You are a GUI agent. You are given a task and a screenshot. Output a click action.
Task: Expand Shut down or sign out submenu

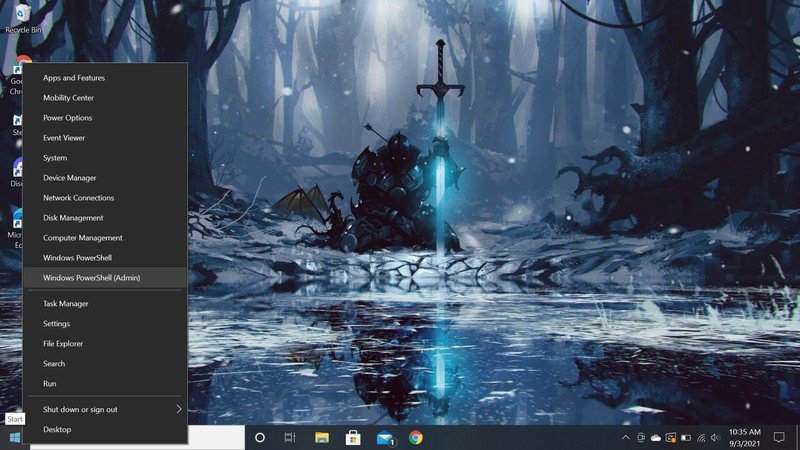pos(105,409)
